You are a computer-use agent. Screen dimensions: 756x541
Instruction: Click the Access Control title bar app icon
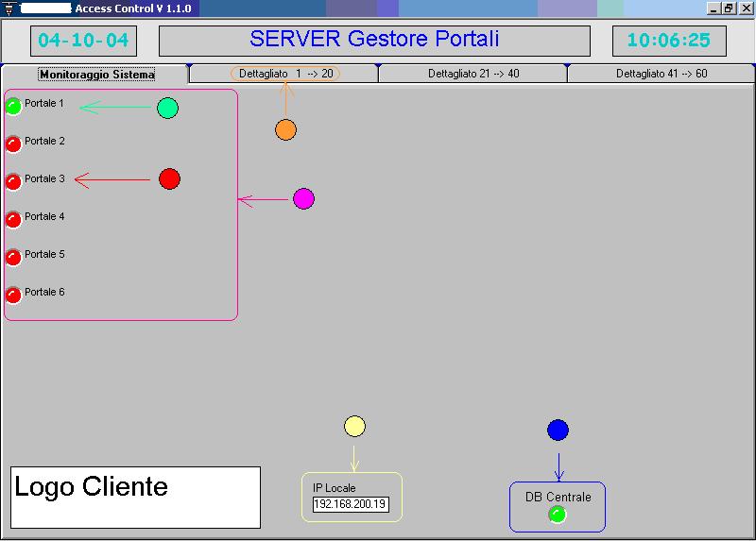coord(9,8)
